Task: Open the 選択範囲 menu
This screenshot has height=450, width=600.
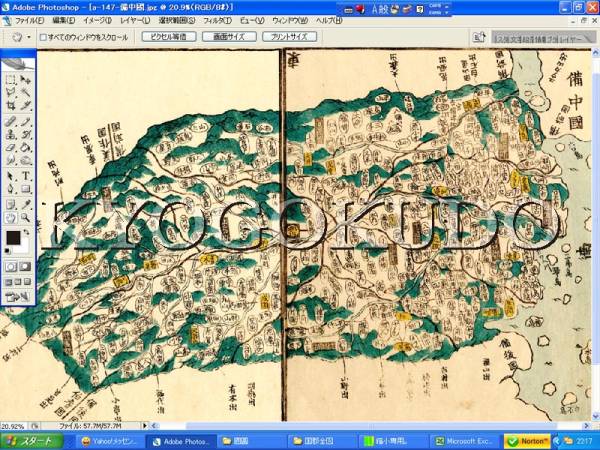Action: 177,21
